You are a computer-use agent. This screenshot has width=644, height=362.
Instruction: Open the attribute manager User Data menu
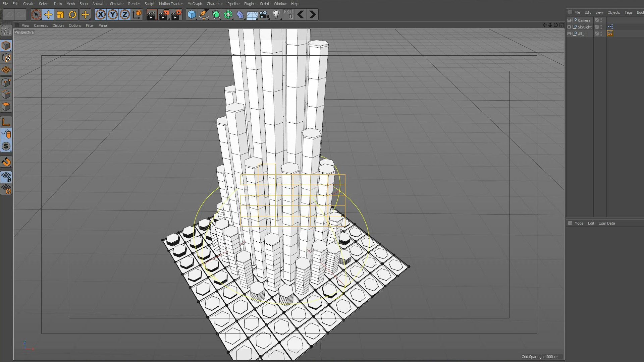[x=606, y=223]
